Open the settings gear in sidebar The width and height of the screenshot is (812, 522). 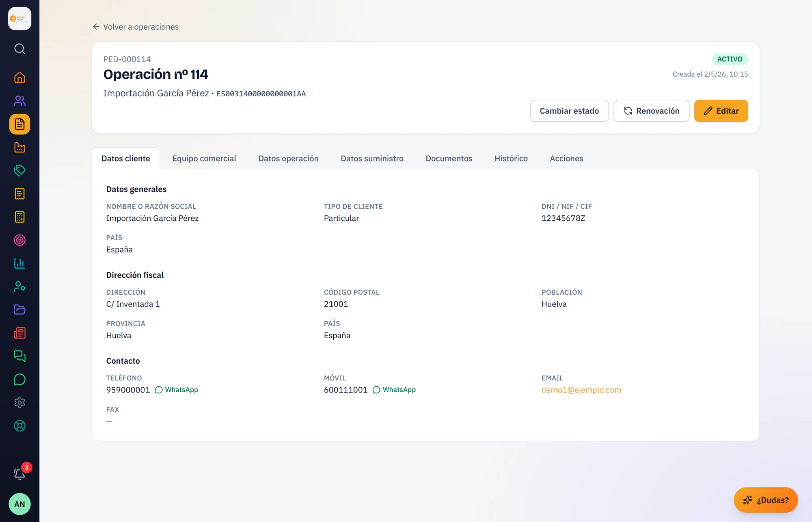(x=19, y=403)
